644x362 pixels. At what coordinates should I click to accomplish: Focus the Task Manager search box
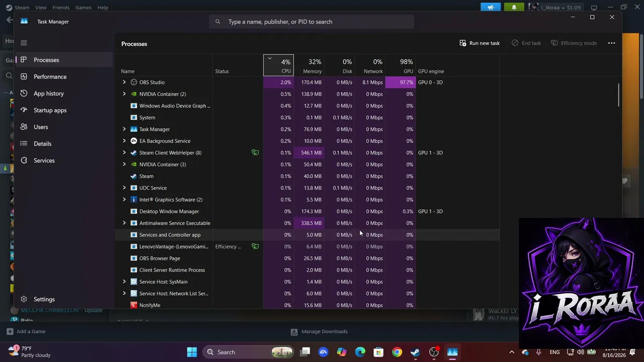coord(311,22)
